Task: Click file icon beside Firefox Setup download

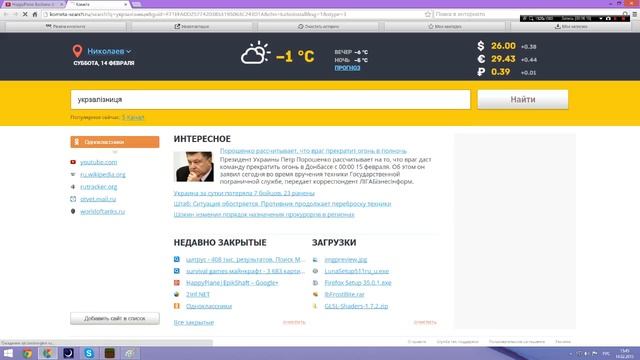Action: tap(315, 282)
